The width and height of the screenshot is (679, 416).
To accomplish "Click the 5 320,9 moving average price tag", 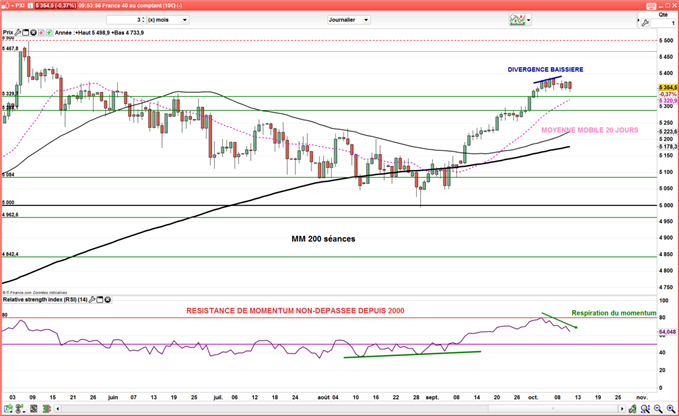I will point(668,100).
